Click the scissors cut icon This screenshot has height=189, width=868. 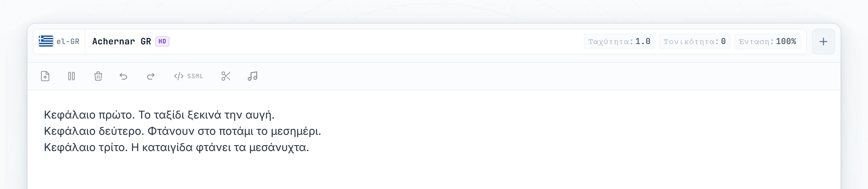coord(226,76)
